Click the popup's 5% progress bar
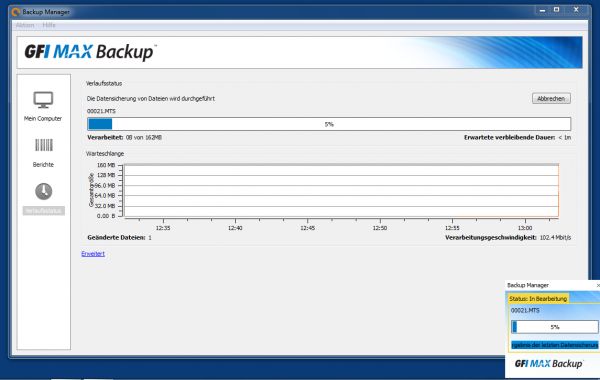 554,327
